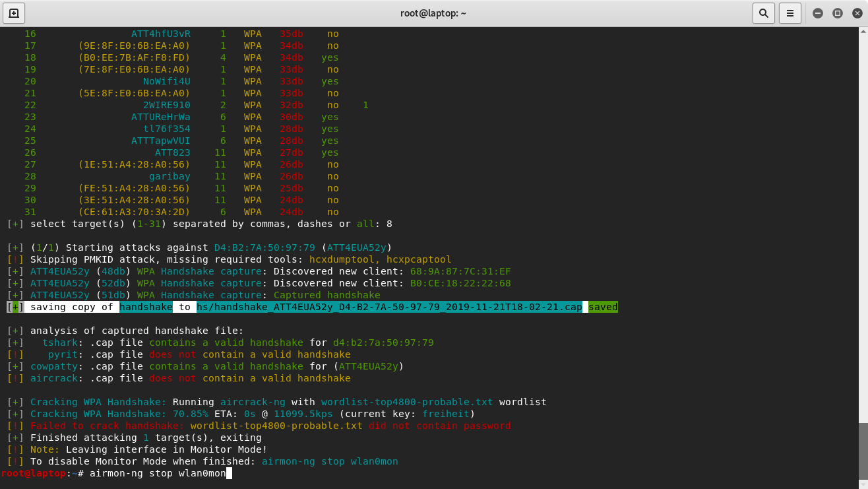Click the ATTURеHrWa row's 30db signal value

coord(292,117)
